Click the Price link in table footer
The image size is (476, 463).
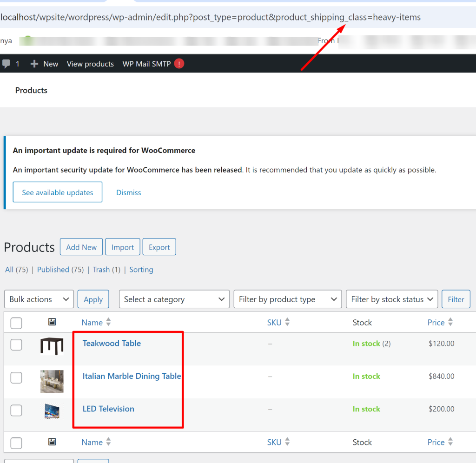[436, 443]
